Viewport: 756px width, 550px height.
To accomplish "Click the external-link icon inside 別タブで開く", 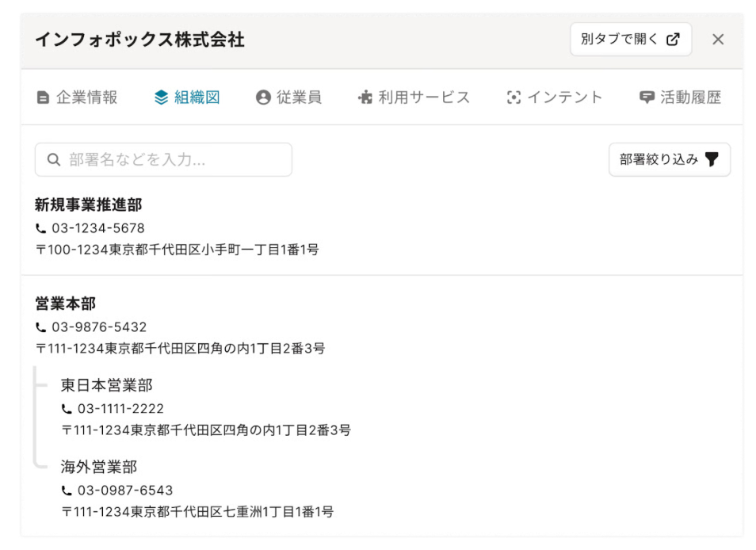I will click(674, 39).
